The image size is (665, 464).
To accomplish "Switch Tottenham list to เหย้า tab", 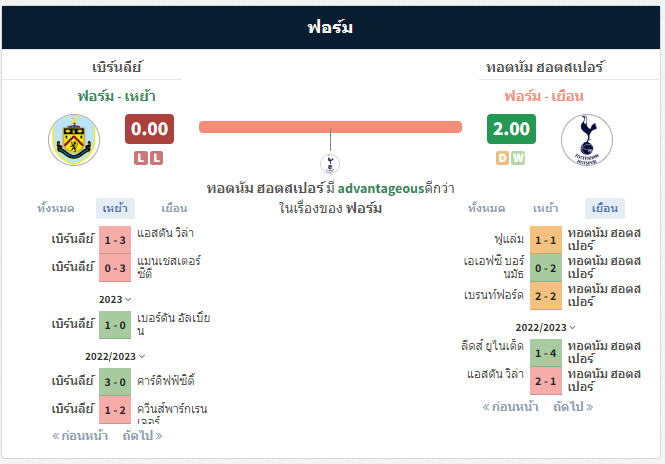I will coord(545,208).
